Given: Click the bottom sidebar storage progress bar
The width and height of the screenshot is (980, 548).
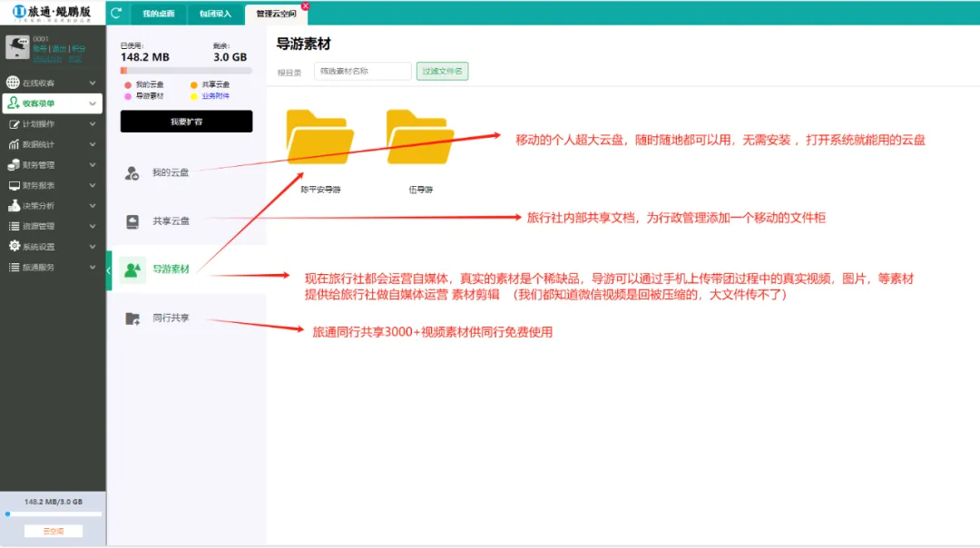Looking at the screenshot, I should coord(54,514).
